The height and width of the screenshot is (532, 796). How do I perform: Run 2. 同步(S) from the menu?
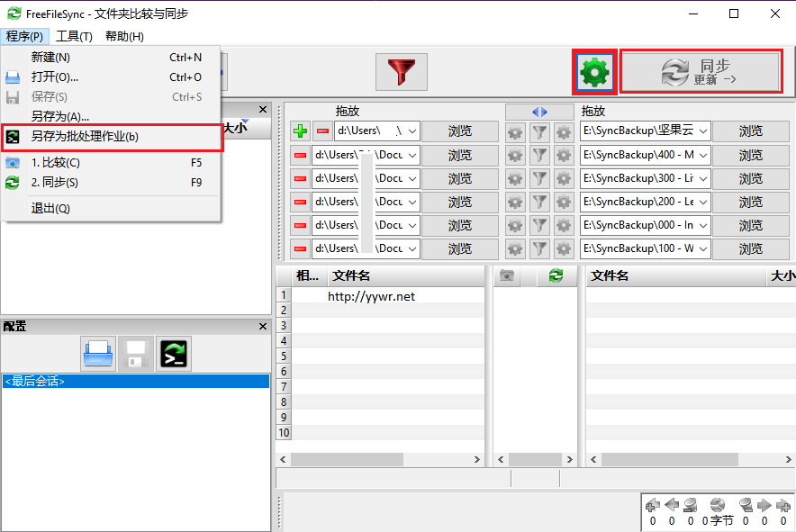coord(111,182)
